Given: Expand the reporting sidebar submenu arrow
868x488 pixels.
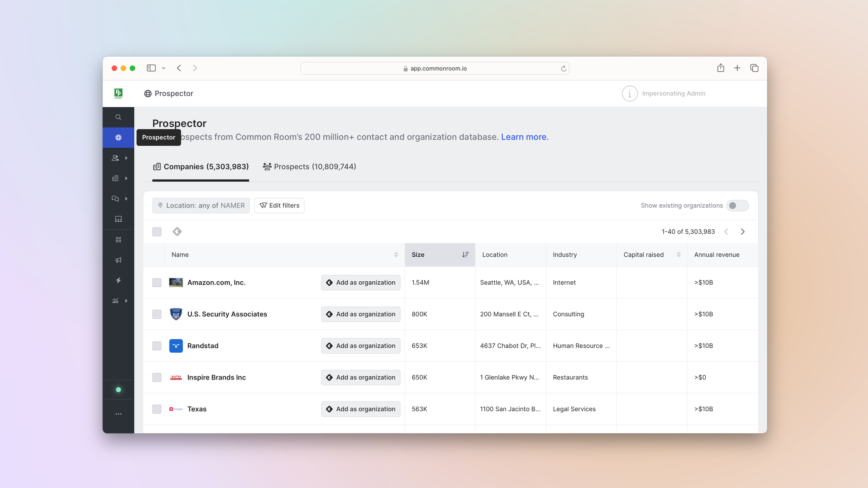Looking at the screenshot, I should click(126, 301).
